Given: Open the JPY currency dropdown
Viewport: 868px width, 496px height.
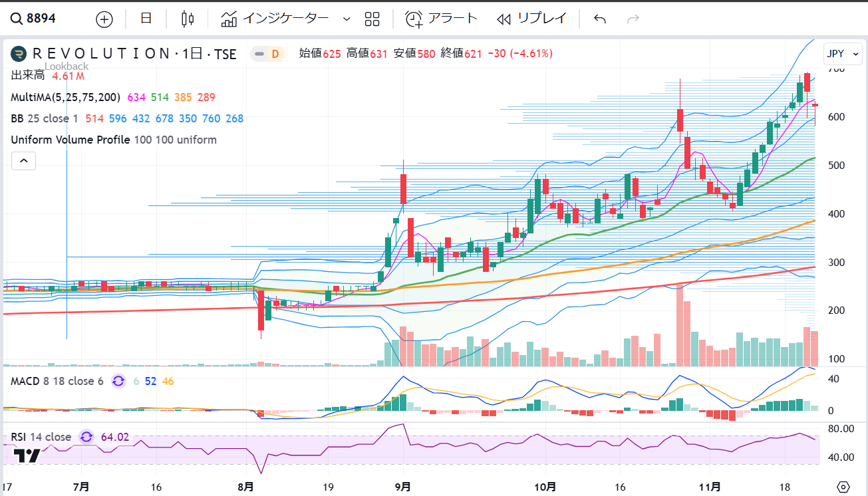Looking at the screenshot, I should [x=841, y=53].
